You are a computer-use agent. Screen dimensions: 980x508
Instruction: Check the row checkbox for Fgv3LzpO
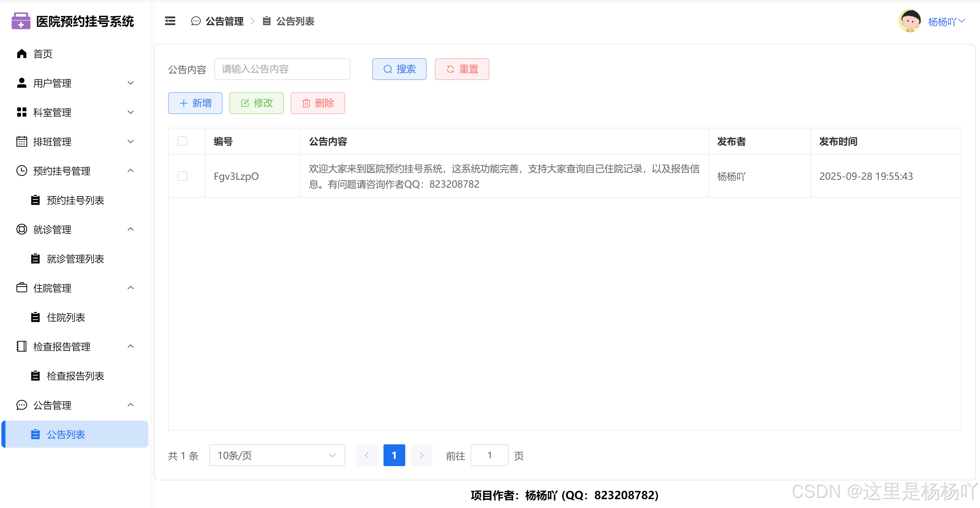pos(182,176)
